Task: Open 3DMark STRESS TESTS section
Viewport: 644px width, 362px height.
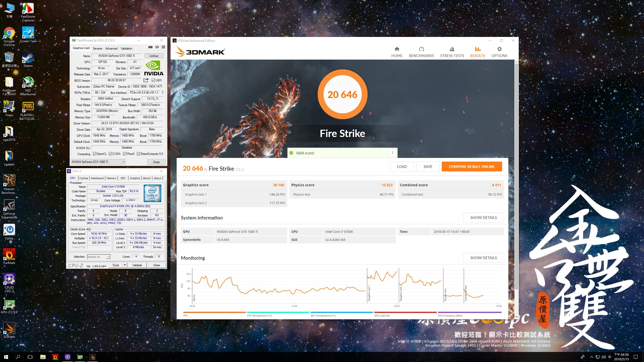Action: (x=452, y=52)
